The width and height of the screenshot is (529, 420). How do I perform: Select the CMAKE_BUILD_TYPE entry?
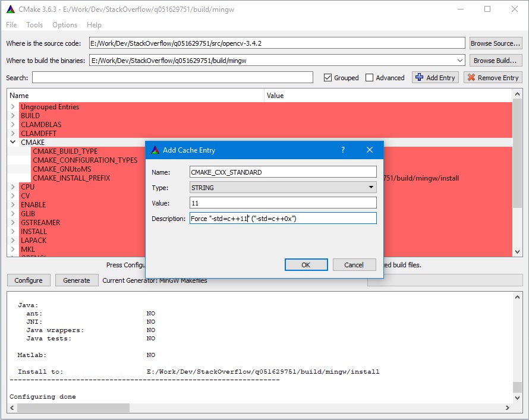coord(65,151)
